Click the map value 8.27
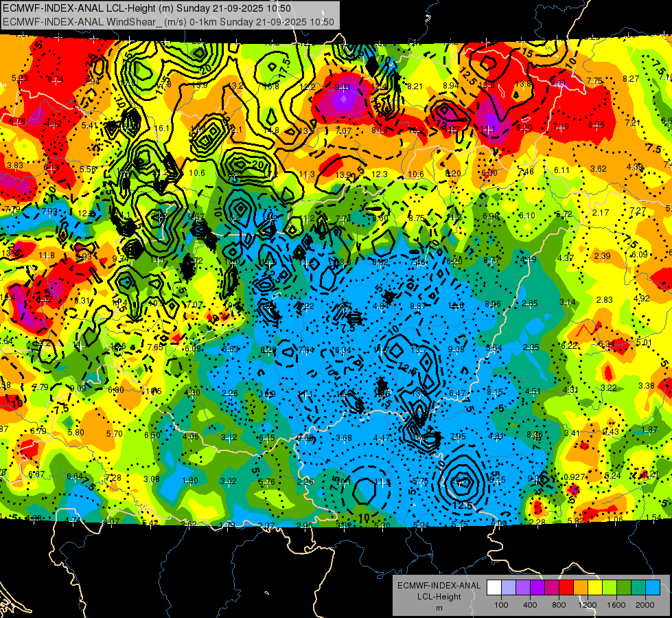Screen dimensions: 672x618 (631, 78)
